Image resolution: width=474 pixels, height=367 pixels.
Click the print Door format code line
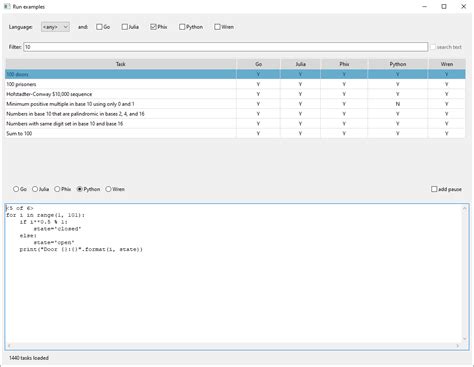coord(81,249)
